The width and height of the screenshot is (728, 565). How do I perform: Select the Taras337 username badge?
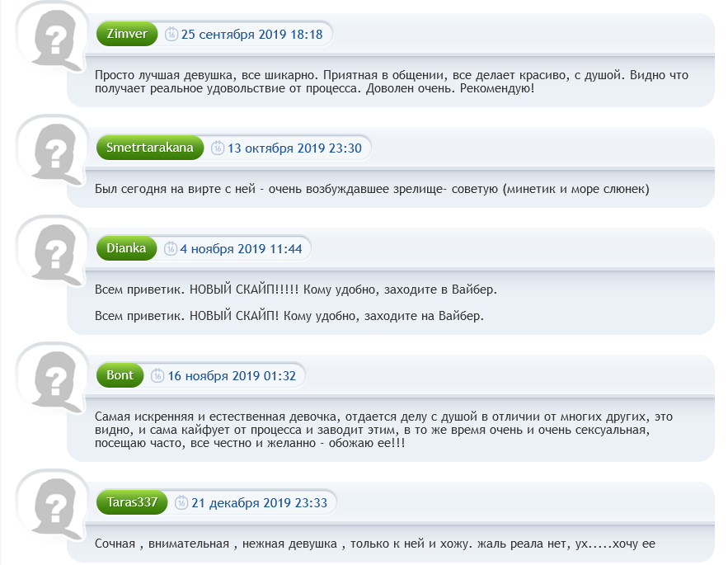(x=132, y=502)
